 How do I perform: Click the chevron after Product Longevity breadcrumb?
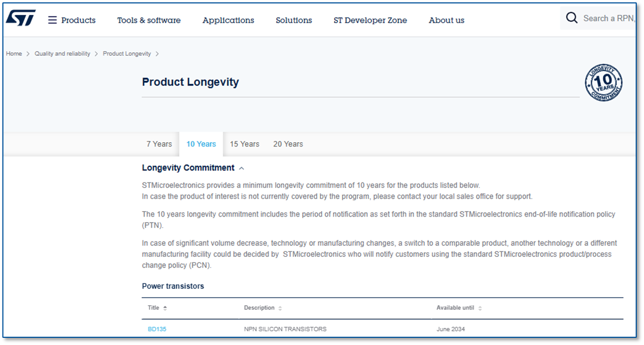click(157, 54)
